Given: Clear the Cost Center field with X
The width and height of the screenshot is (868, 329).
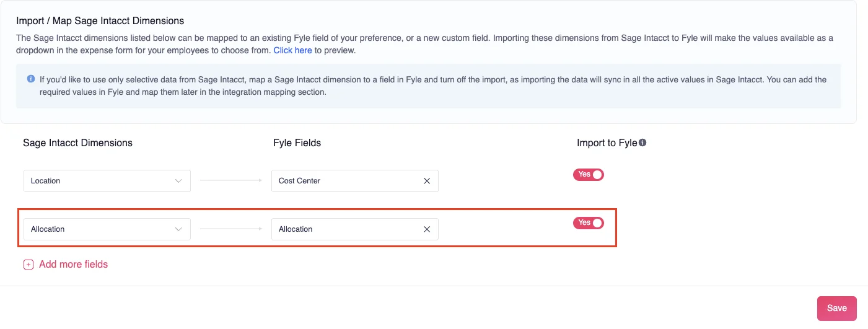Looking at the screenshot, I should tap(426, 181).
